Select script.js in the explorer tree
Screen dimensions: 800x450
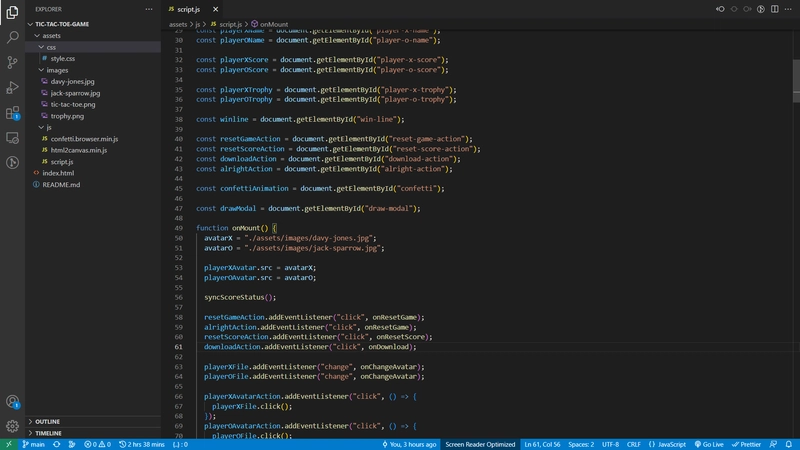pyautogui.click(x=93, y=162)
